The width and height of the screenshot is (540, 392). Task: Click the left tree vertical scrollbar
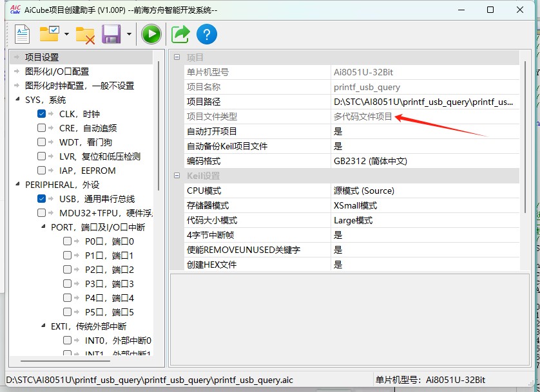tap(159, 126)
